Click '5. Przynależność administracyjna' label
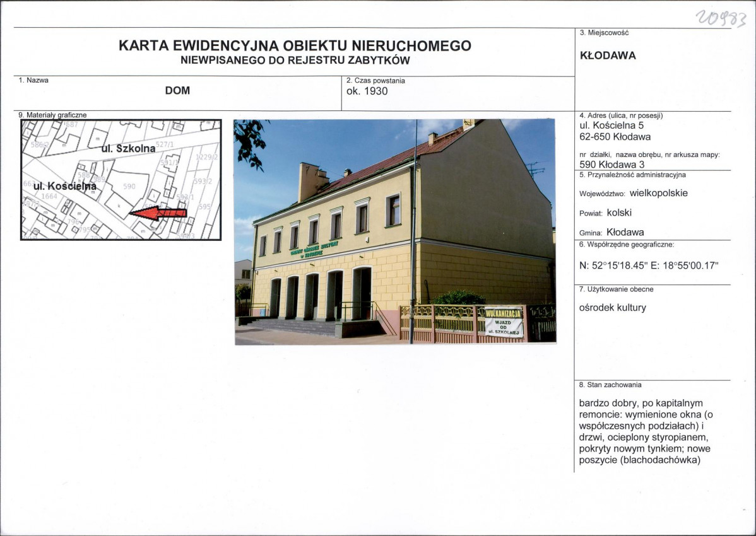Image resolution: width=756 pixels, height=536 pixels. click(x=632, y=175)
